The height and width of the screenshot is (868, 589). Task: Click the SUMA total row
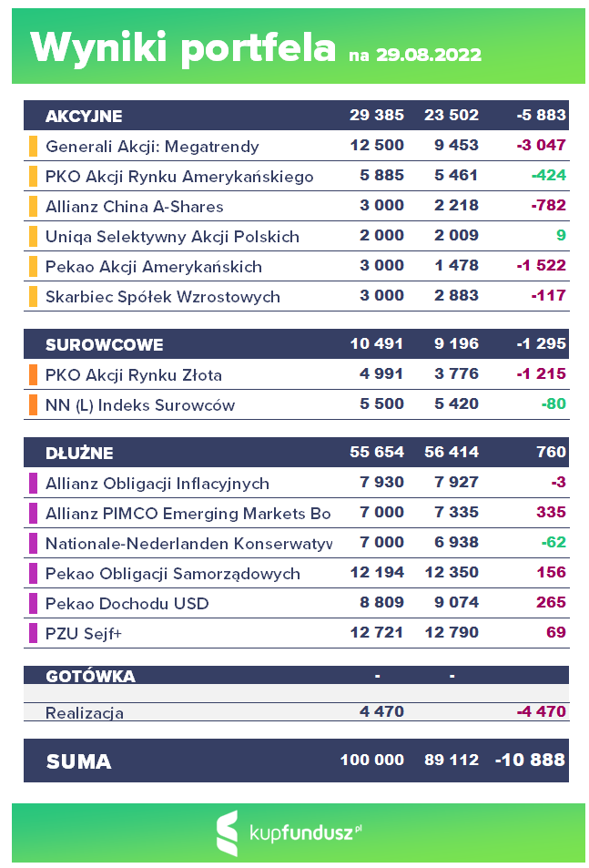click(x=296, y=760)
